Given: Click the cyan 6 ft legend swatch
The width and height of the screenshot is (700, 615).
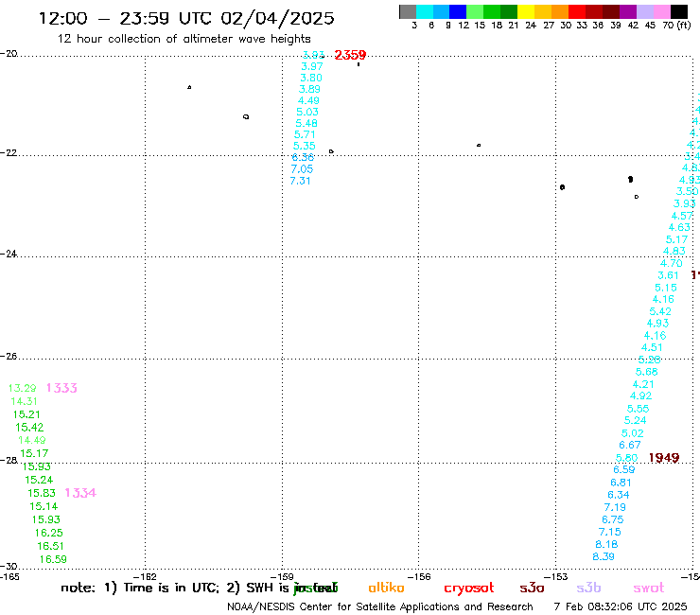Looking at the screenshot, I should (x=425, y=11).
